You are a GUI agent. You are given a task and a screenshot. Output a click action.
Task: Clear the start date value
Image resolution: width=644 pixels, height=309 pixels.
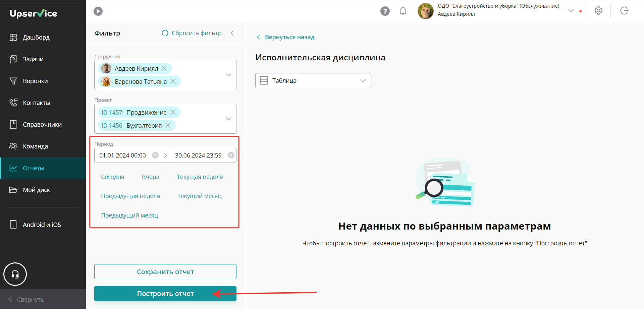click(x=155, y=155)
